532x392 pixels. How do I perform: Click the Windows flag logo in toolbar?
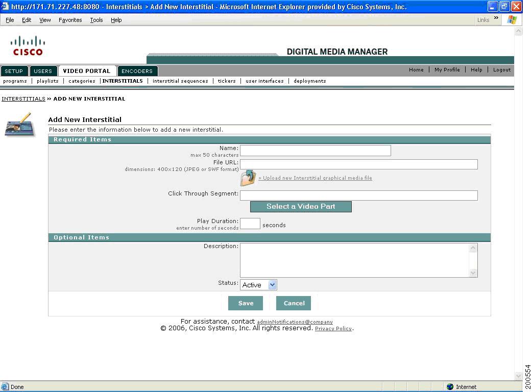(512, 20)
